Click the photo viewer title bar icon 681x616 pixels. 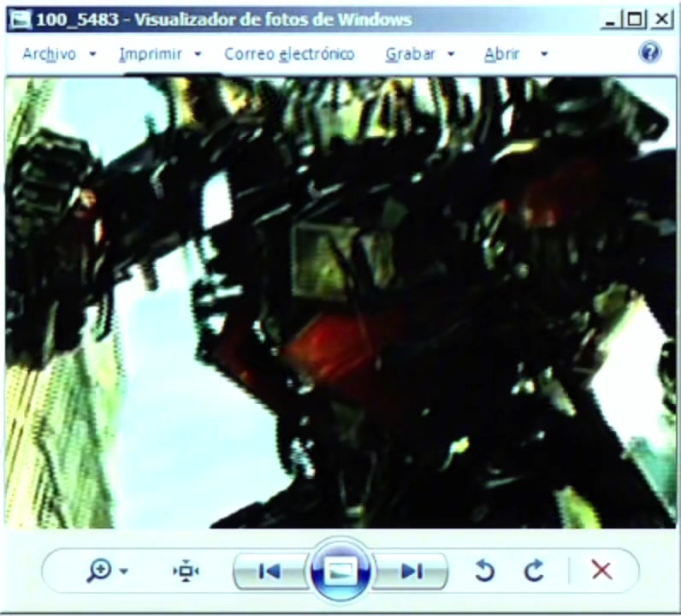point(21,20)
